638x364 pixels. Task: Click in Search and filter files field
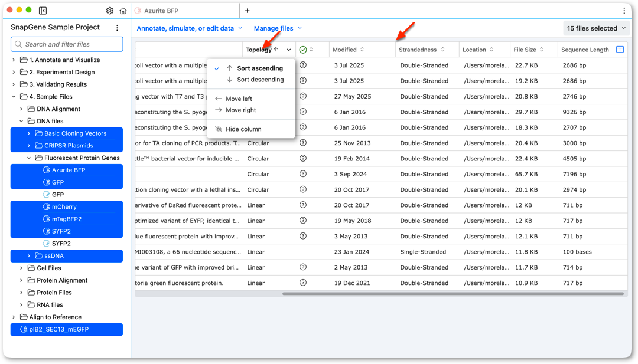(x=67, y=44)
